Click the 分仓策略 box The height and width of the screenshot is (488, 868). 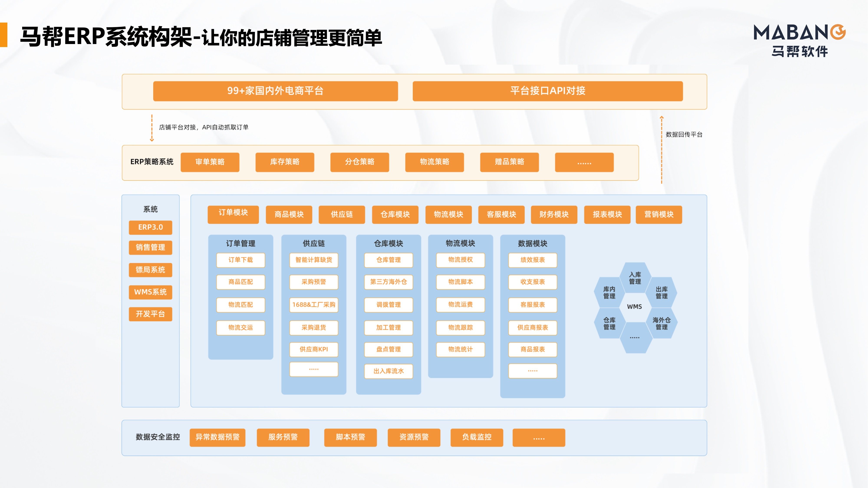pos(359,162)
